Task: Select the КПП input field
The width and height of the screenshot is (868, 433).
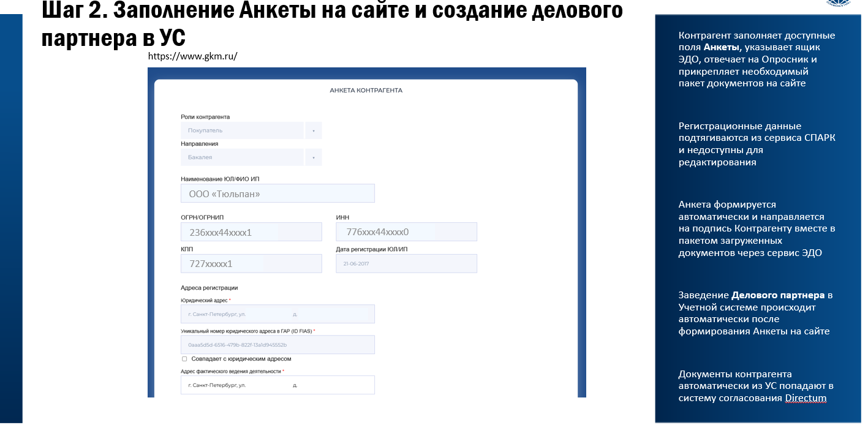Action: [x=251, y=264]
